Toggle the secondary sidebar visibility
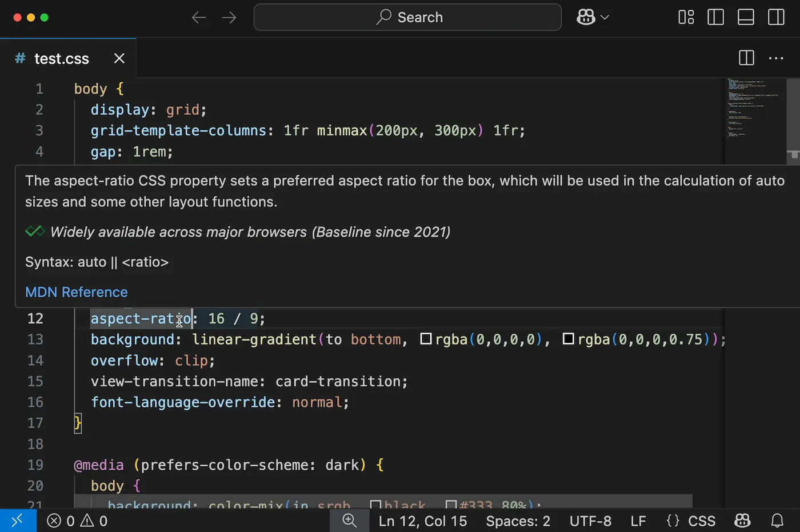 [x=776, y=17]
